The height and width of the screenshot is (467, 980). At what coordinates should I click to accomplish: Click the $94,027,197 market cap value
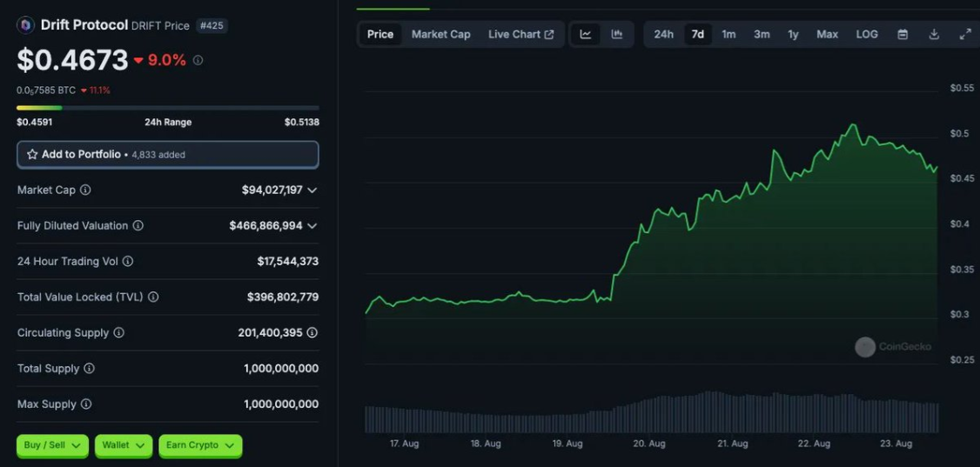(272, 190)
